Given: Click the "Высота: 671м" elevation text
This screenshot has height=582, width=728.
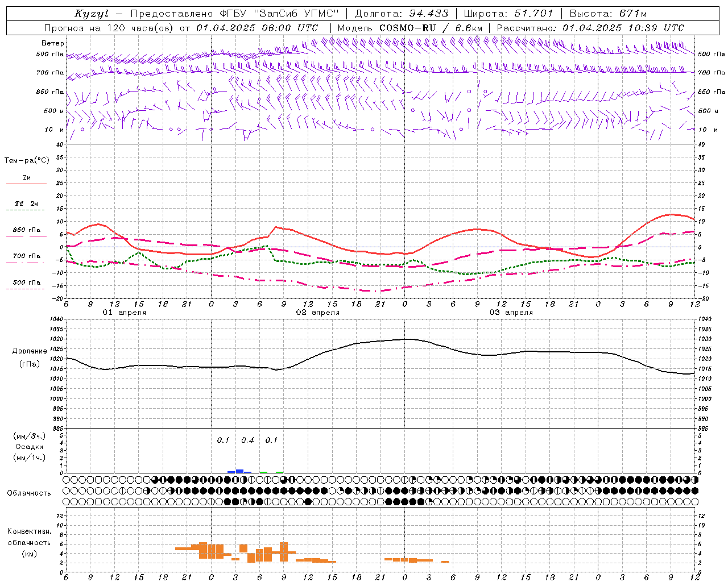Looking at the screenshot, I should coord(608,14).
